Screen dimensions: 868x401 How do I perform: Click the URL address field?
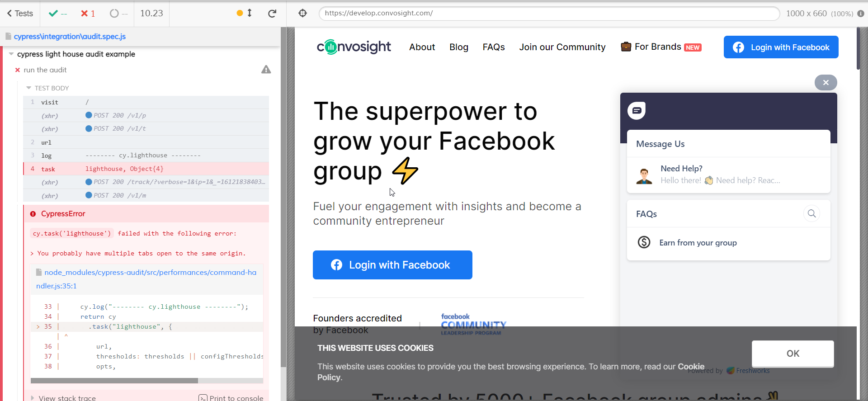pos(549,13)
